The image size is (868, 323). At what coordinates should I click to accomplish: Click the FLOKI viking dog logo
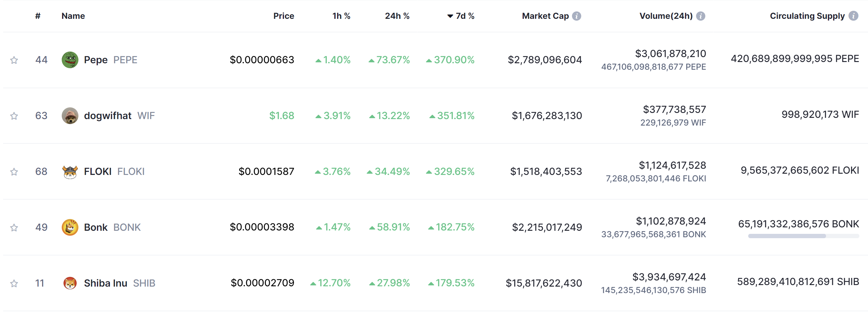point(70,172)
